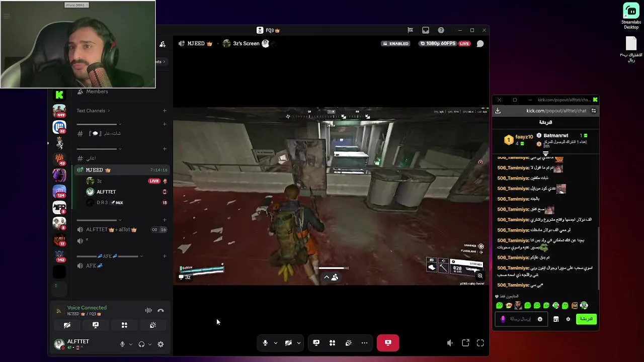Open site settings icon in Kick address bar
Image resolution: width=644 pixels, height=362 pixels.
[x=594, y=111]
